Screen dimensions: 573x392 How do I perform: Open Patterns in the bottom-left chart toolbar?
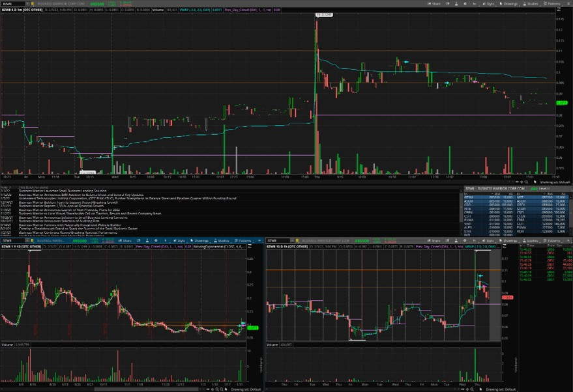pos(243,241)
